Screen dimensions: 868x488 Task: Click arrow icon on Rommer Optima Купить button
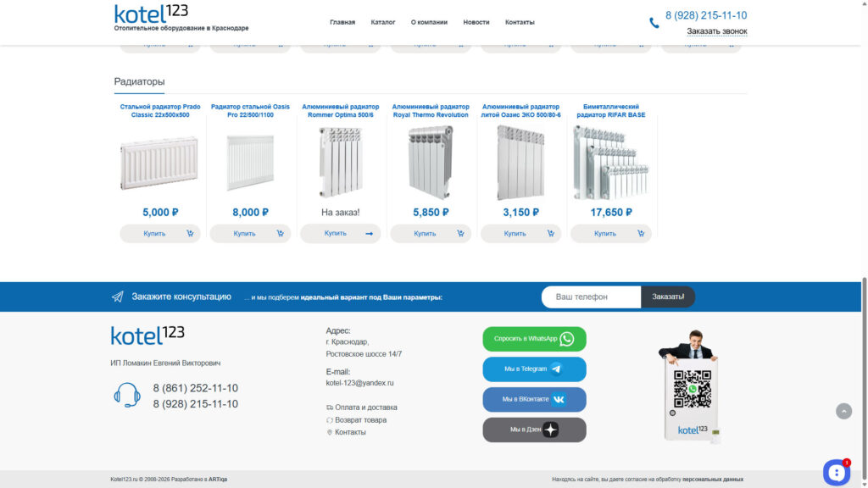point(370,234)
